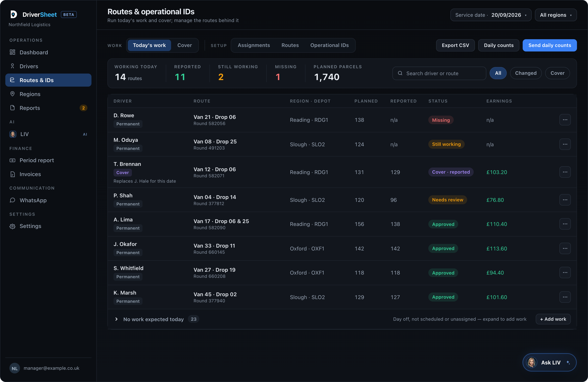Open Dashboard from the sidebar

48,52
